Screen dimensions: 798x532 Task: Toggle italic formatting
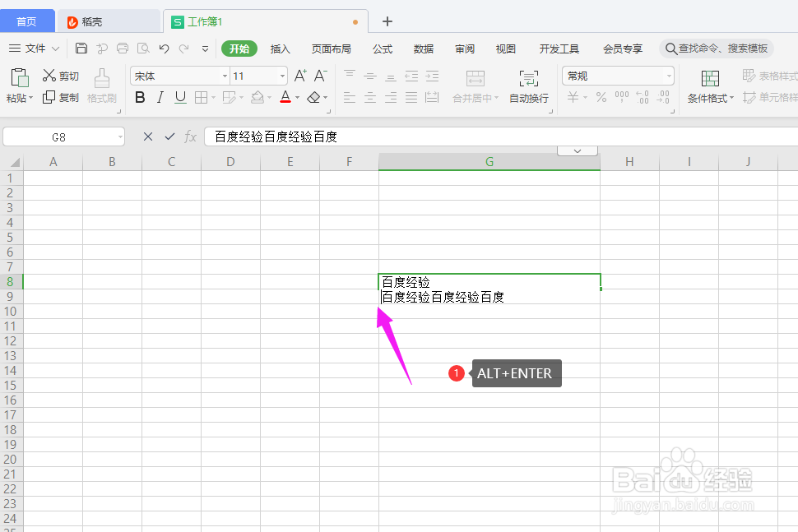click(160, 97)
